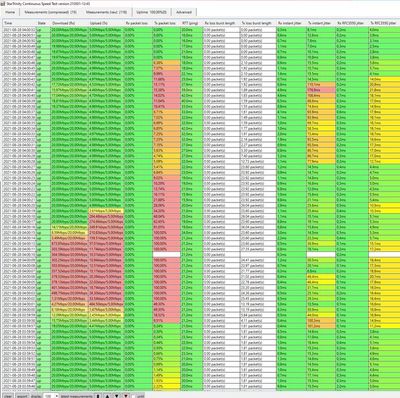Click the StarTrinity app icon in title bar

tap(3, 3)
